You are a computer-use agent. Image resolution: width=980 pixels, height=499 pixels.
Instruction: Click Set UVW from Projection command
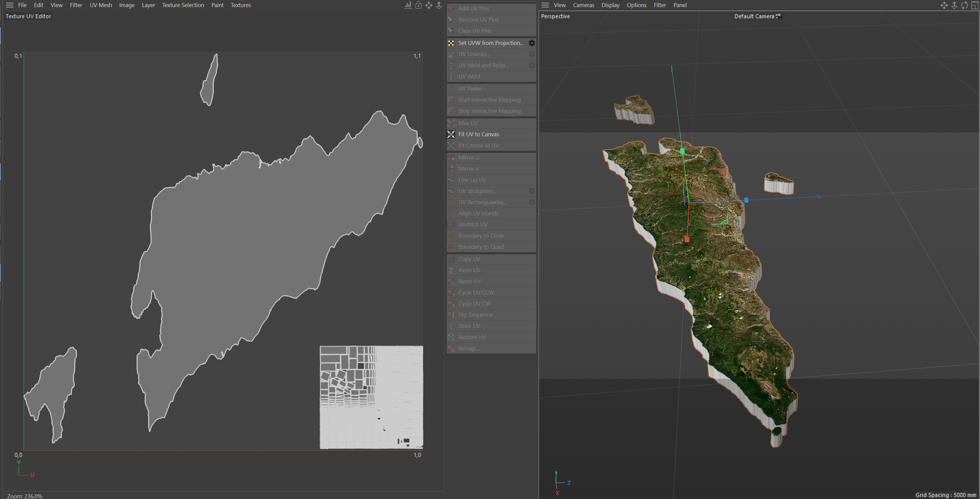tap(490, 43)
